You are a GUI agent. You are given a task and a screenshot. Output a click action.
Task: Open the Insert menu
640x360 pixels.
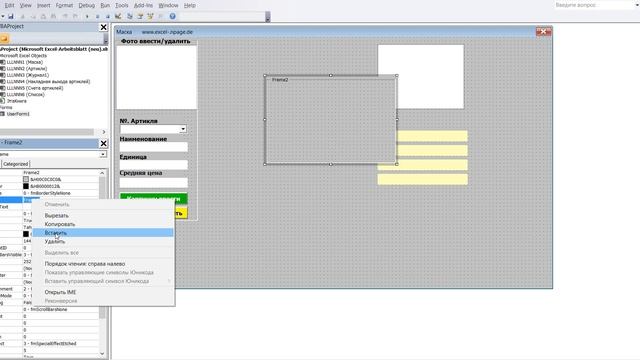(44, 5)
